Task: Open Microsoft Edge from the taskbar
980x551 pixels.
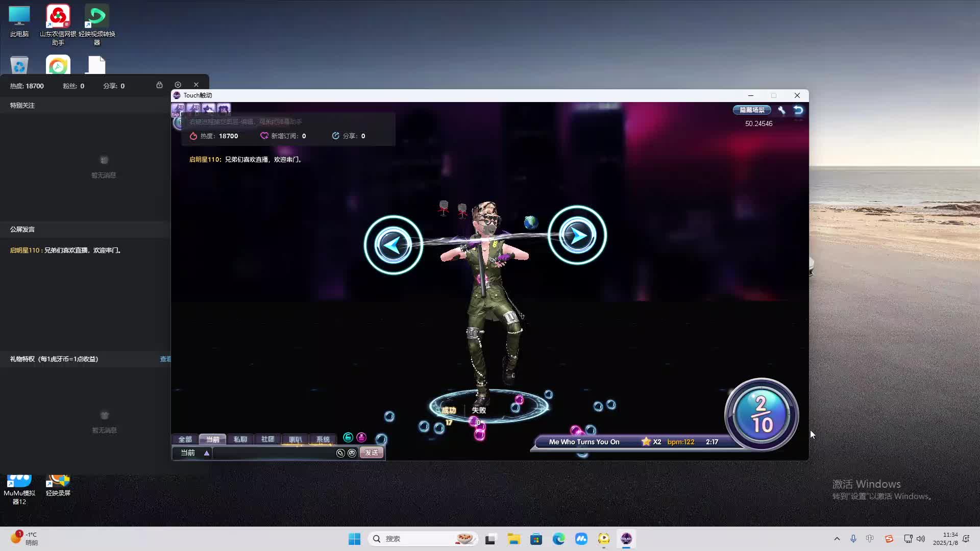Action: 558,539
